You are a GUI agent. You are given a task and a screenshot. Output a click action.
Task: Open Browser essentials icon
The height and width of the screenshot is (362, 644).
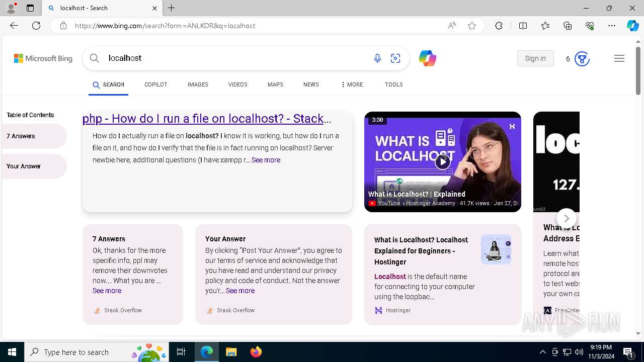pos(590,26)
